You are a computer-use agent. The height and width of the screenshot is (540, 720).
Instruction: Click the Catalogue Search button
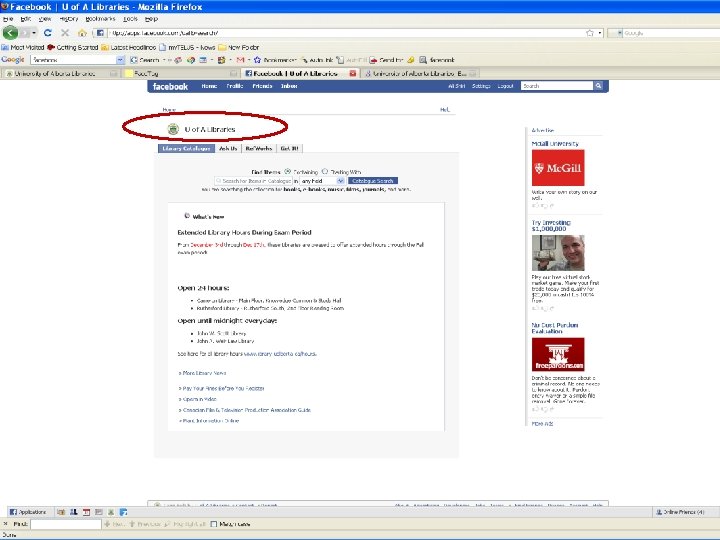[373, 181]
